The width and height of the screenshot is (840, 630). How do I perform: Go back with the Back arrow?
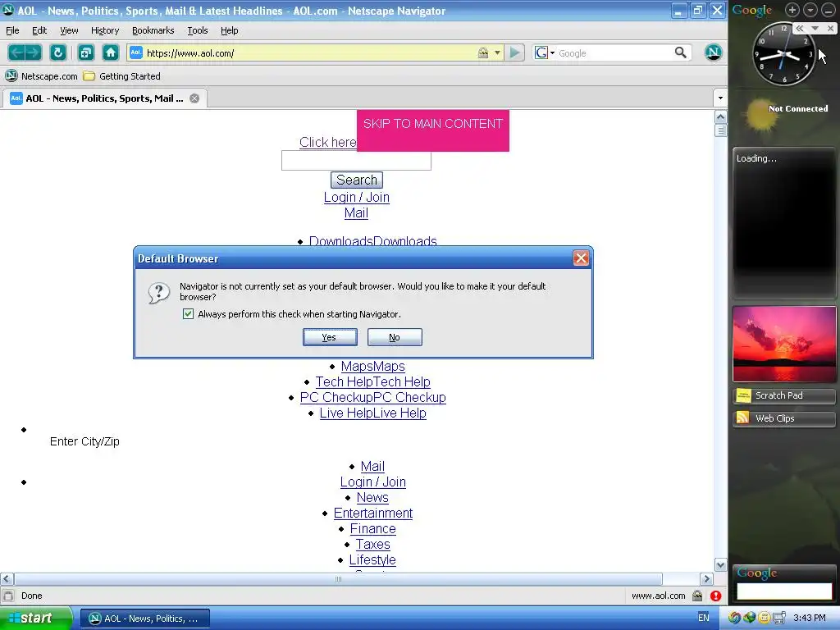coord(16,52)
